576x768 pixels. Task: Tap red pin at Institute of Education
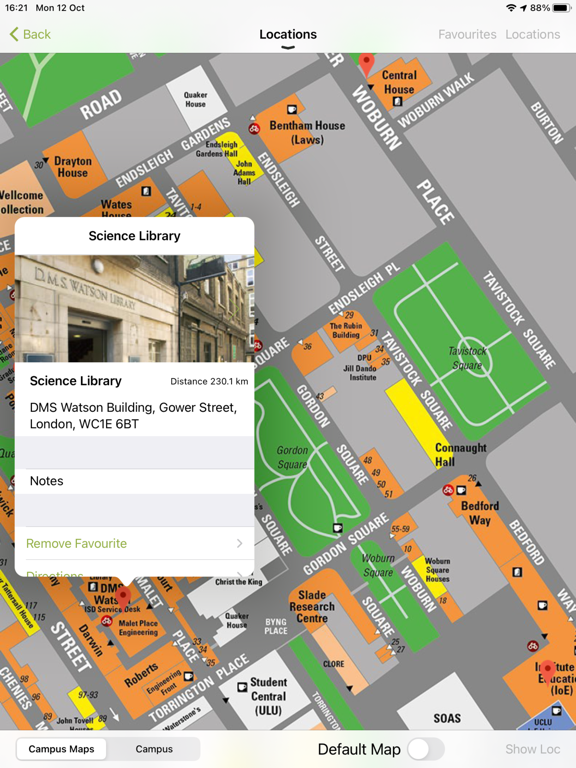coord(548,672)
